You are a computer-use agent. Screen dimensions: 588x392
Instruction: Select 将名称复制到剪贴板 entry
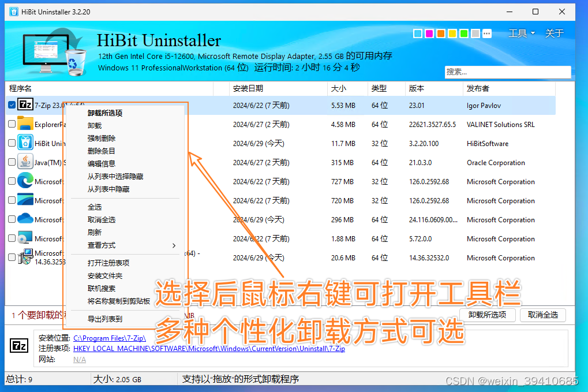coord(119,301)
